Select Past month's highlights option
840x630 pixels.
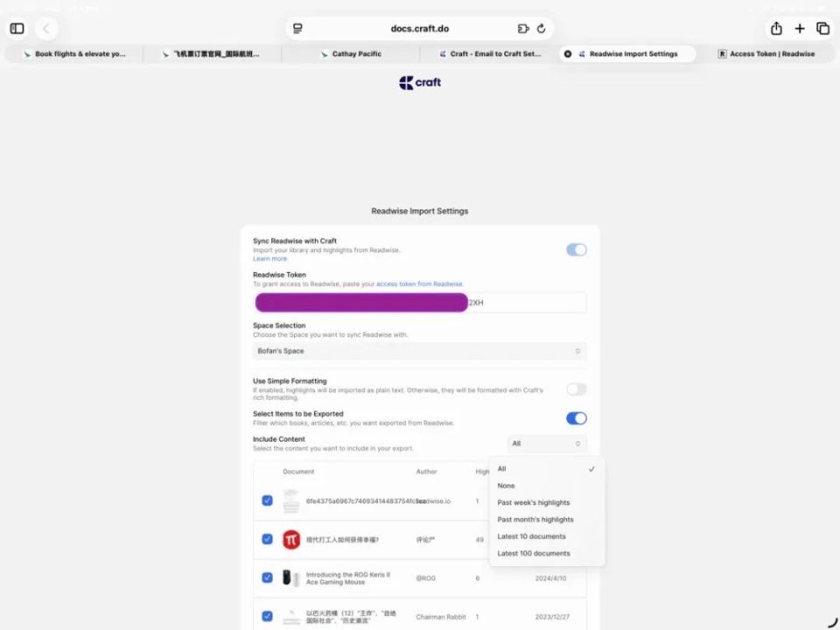(547, 520)
